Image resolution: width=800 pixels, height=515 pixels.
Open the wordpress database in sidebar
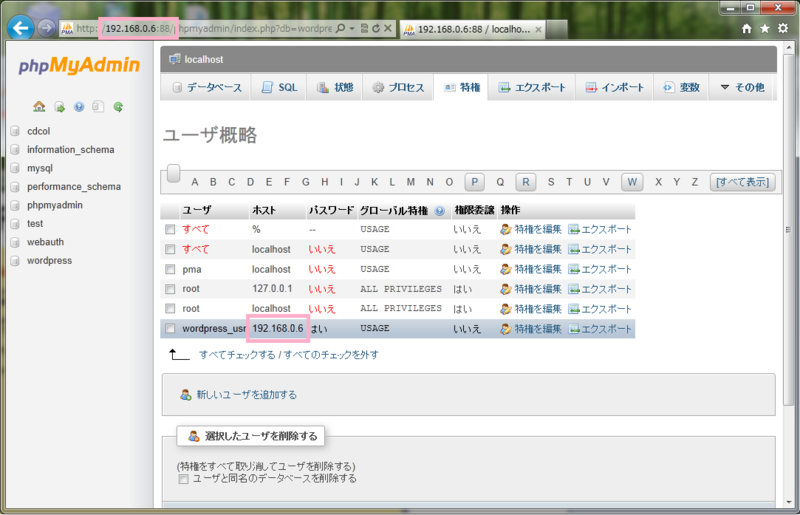click(x=49, y=260)
